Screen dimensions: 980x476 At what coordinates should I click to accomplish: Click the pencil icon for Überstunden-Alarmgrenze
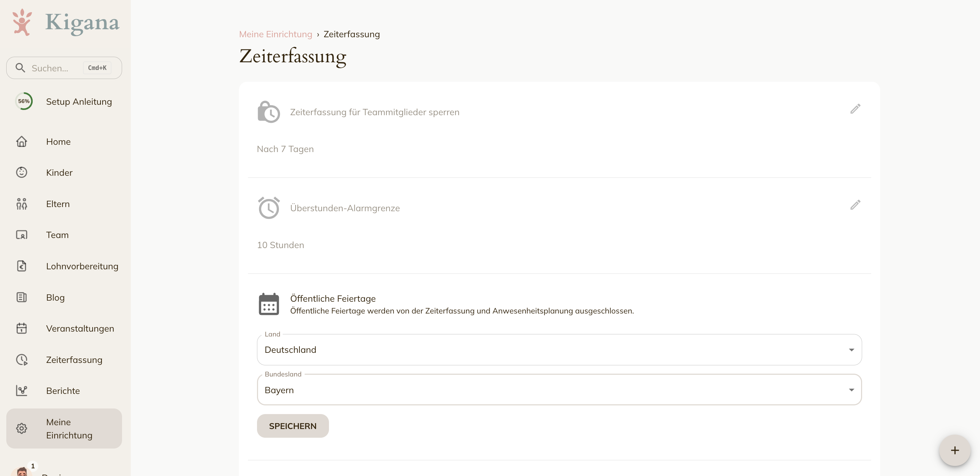tap(855, 205)
